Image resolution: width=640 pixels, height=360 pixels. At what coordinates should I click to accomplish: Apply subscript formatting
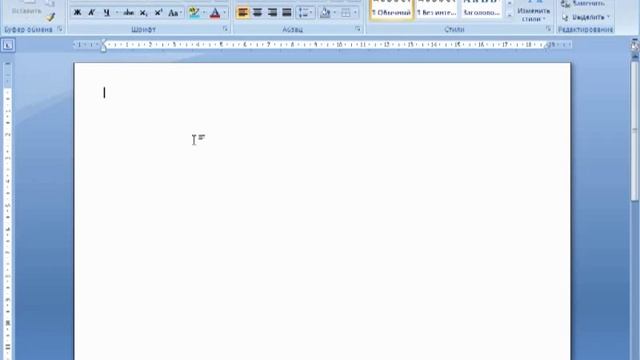[x=144, y=13]
